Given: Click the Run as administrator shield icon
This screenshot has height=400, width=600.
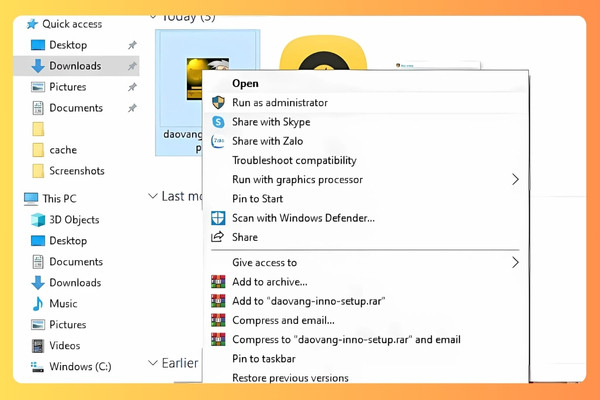Looking at the screenshot, I should coord(218,103).
